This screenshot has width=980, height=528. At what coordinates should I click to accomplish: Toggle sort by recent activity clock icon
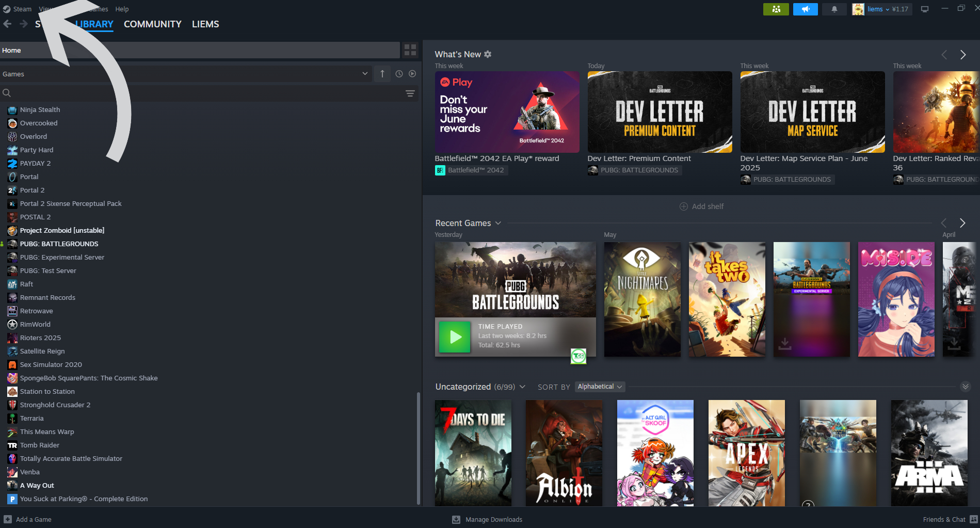coord(399,74)
